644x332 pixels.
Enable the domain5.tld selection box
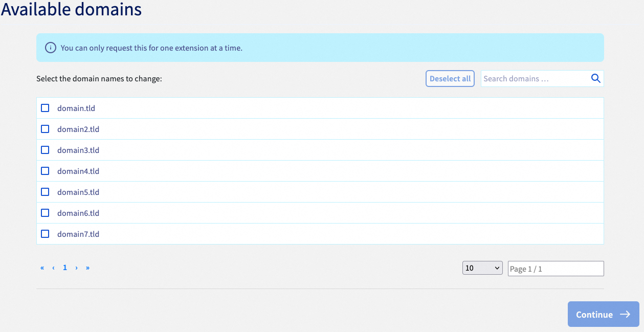pos(45,192)
